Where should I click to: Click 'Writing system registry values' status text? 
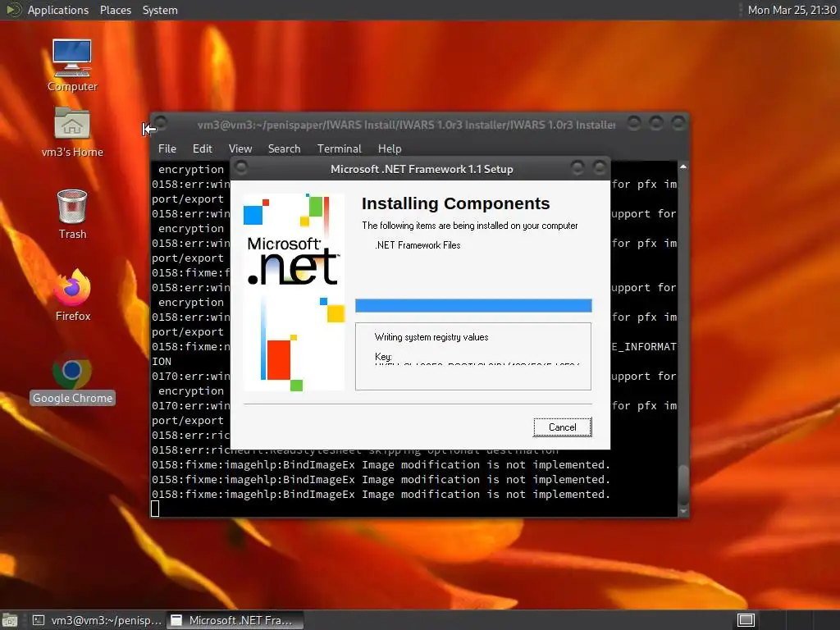[x=431, y=337]
